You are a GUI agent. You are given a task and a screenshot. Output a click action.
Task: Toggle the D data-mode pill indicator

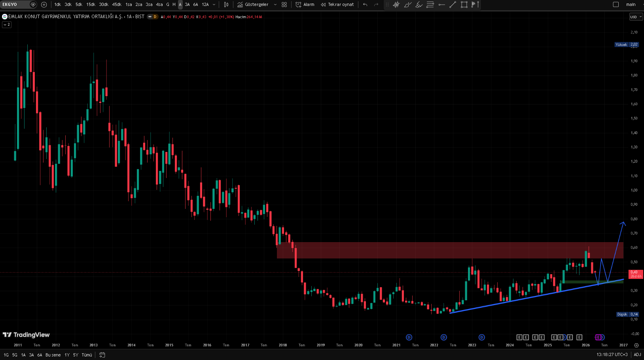[153, 17]
